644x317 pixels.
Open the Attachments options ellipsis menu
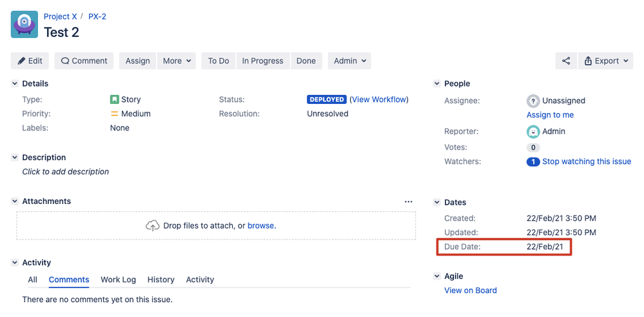408,201
